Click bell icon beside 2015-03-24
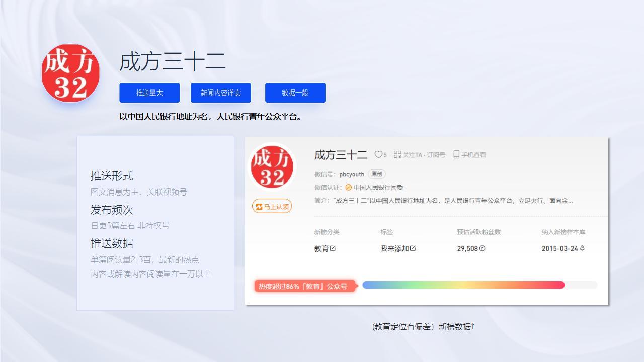 point(582,248)
